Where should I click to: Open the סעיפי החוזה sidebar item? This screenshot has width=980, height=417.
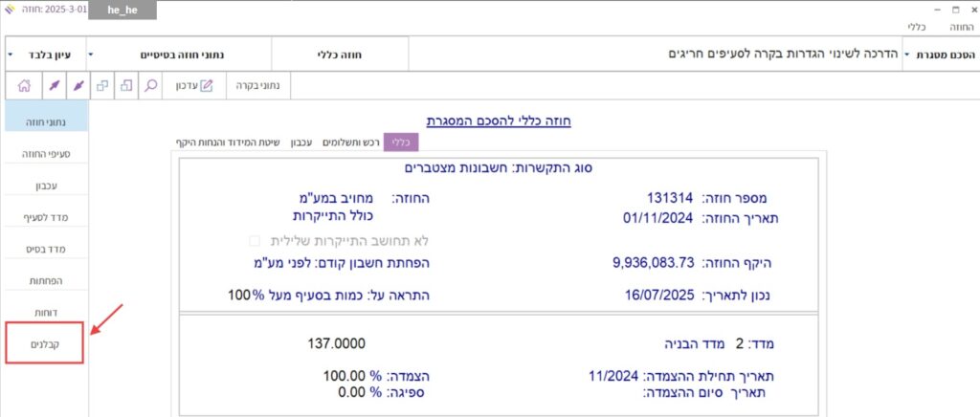pyautogui.click(x=45, y=153)
